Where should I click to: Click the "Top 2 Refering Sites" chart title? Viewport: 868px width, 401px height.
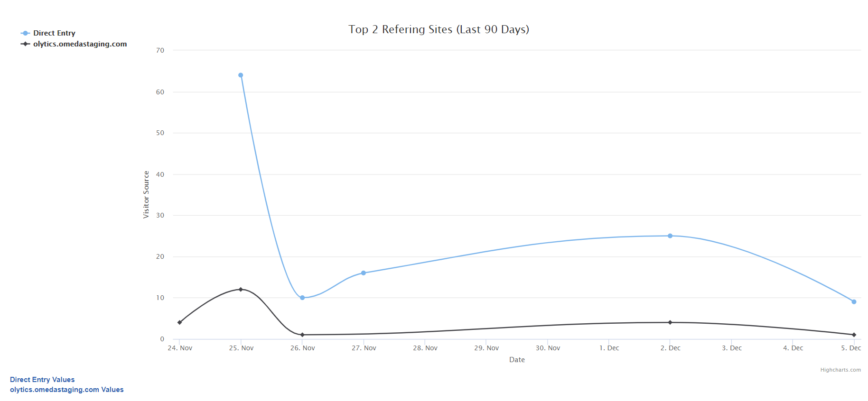click(439, 29)
